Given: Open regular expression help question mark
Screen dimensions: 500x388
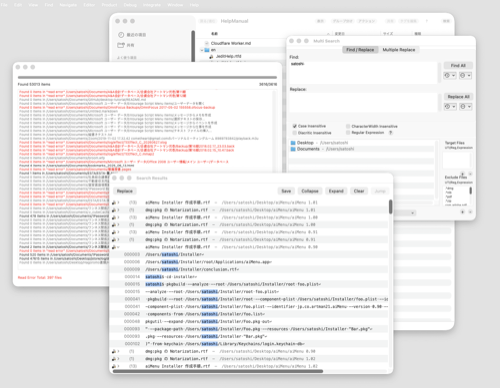Looking at the screenshot, I should tap(391, 133).
